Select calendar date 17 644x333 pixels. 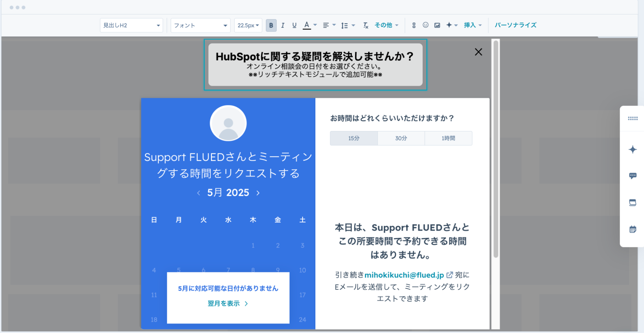point(303,295)
